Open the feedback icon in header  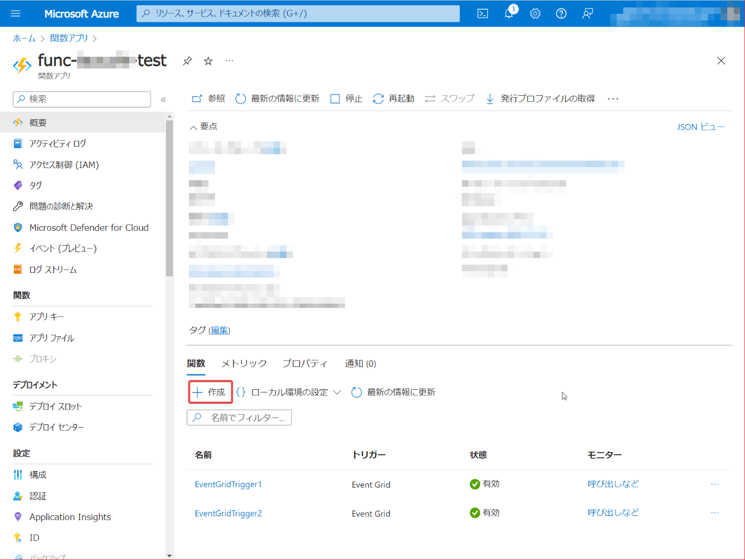point(587,14)
